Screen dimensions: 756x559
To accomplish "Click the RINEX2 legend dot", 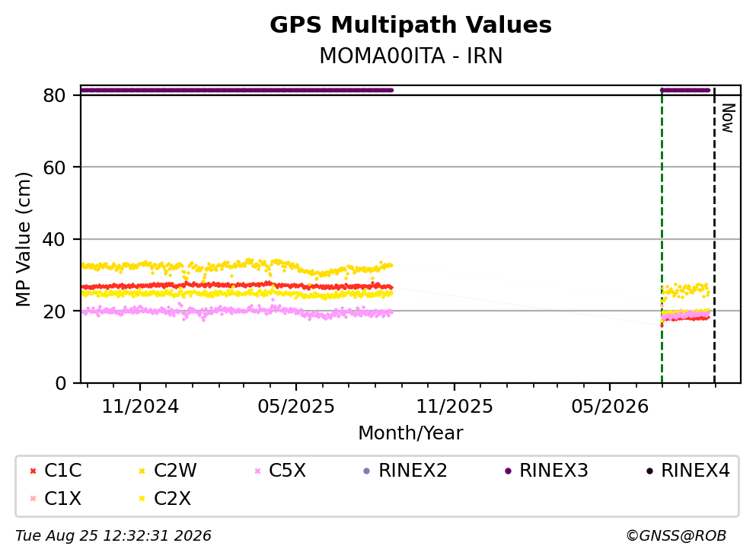I will [366, 471].
